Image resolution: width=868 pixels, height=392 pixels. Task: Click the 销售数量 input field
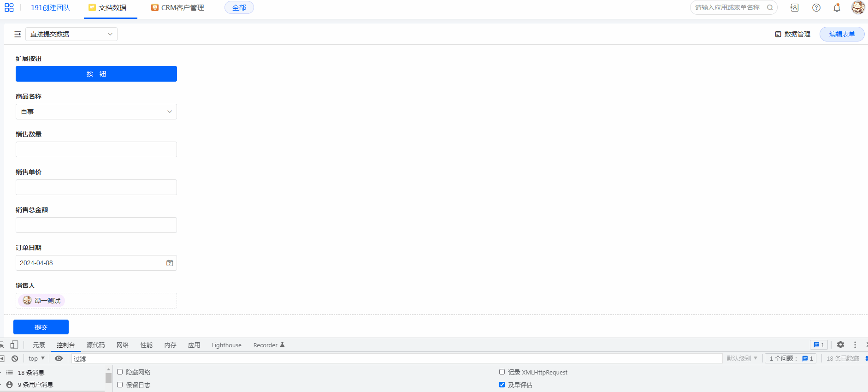click(x=96, y=149)
